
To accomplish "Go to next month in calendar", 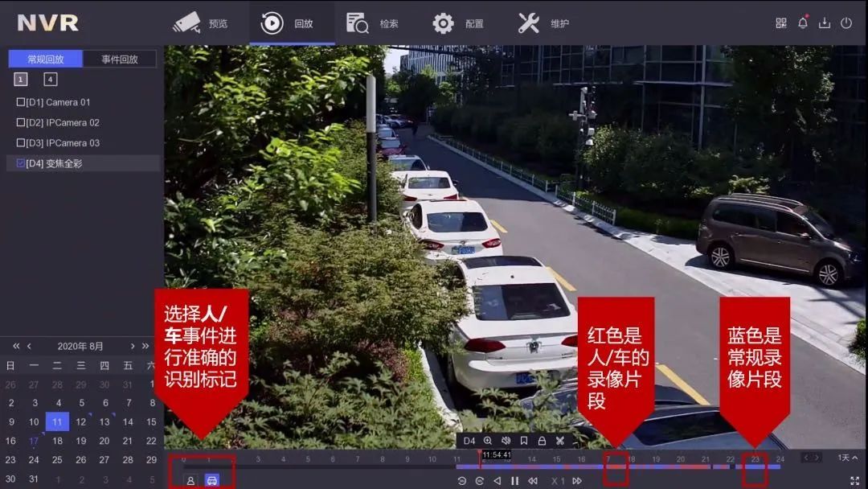I will click(x=133, y=346).
